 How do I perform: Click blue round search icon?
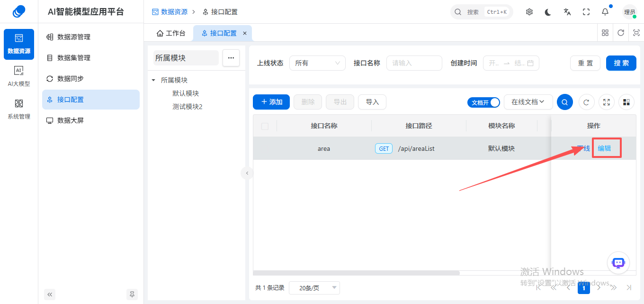pos(565,102)
